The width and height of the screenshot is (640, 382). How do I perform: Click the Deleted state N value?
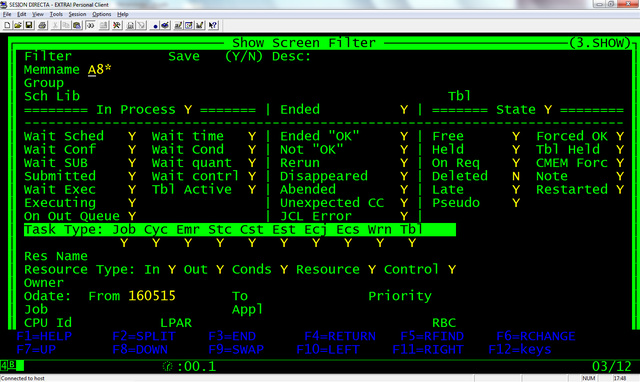pos(516,176)
